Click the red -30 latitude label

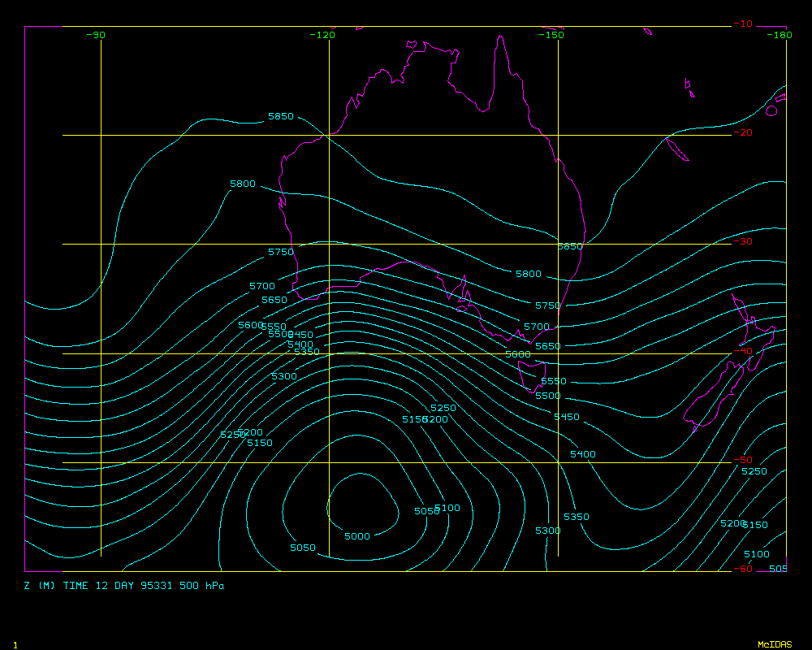coord(742,242)
